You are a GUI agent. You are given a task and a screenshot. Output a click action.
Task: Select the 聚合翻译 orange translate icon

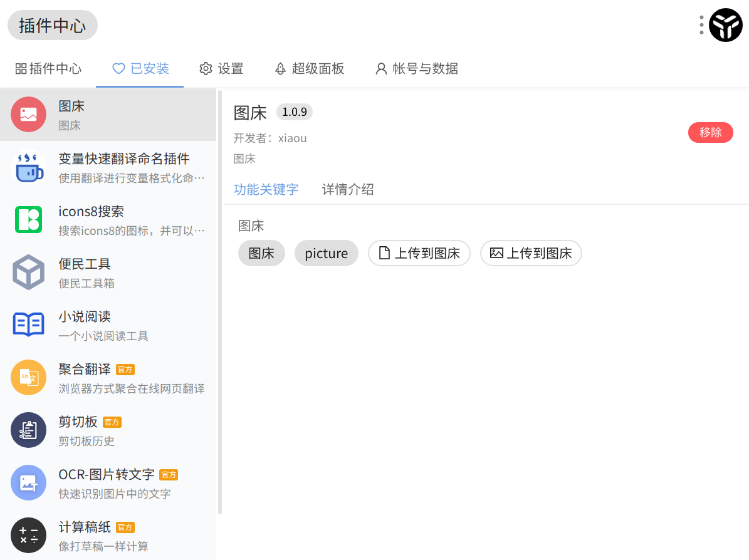tap(29, 377)
